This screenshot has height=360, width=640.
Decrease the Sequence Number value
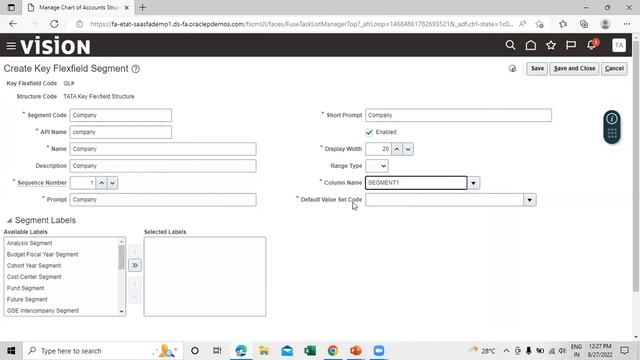point(112,183)
